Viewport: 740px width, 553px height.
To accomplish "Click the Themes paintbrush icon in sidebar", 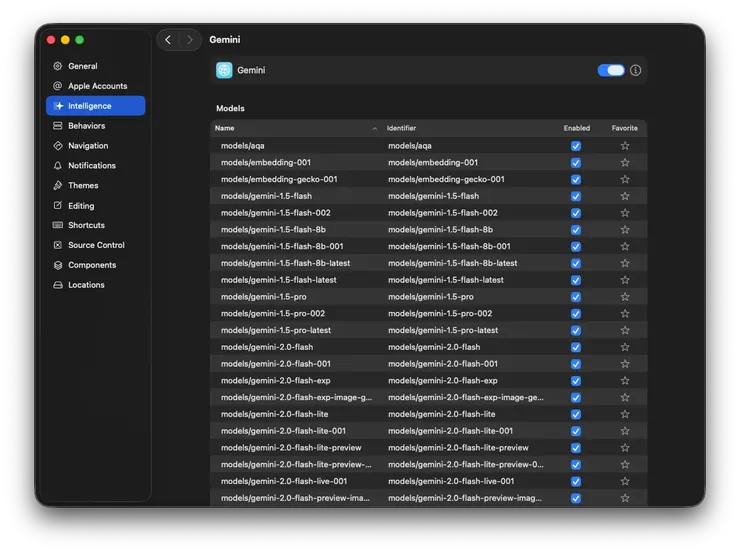I will 58,185.
